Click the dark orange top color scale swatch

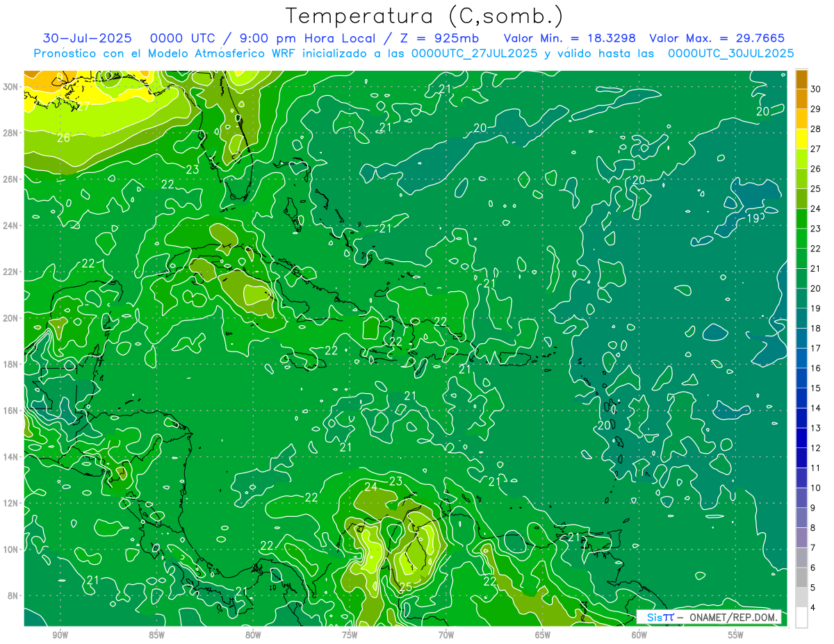[801, 79]
